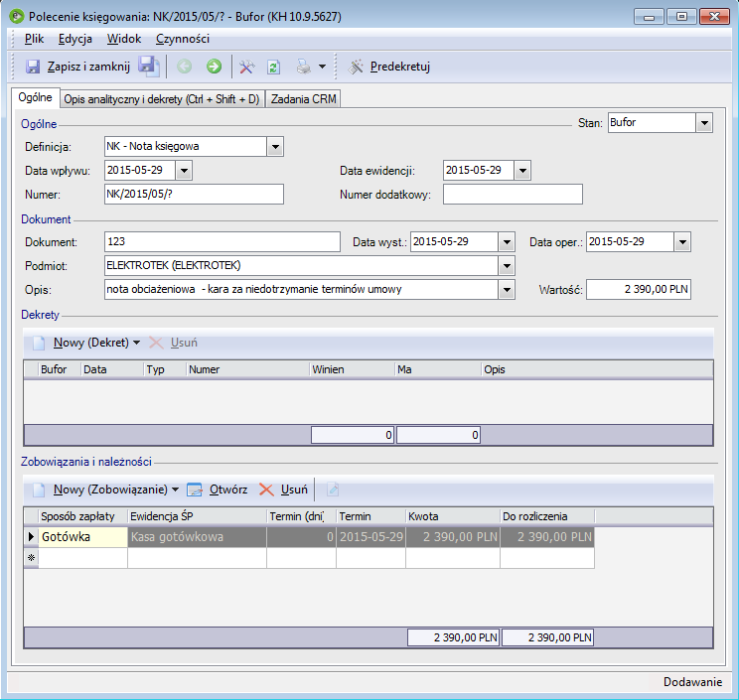Expand the Nowy (Dekret) arrow
This screenshot has width=739, height=700.
coord(137,343)
